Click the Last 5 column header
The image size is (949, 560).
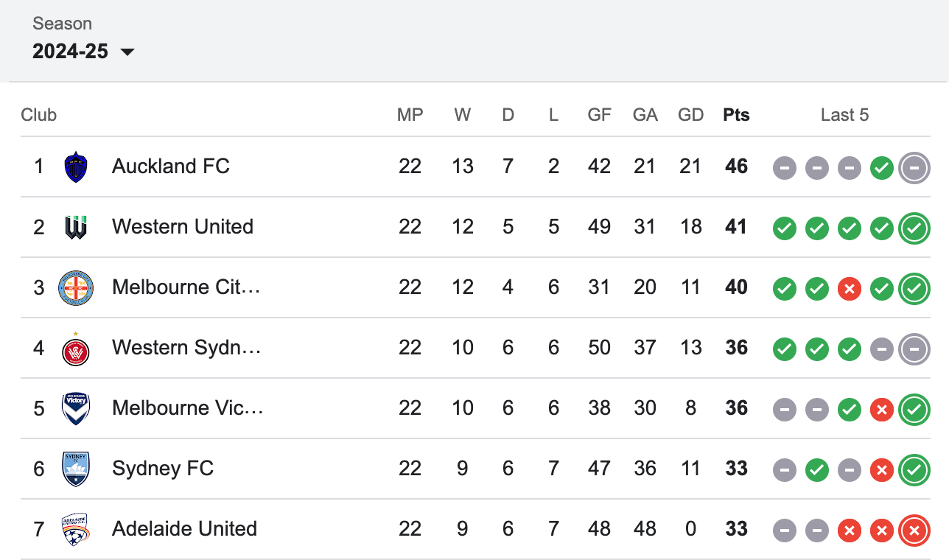[x=844, y=115]
